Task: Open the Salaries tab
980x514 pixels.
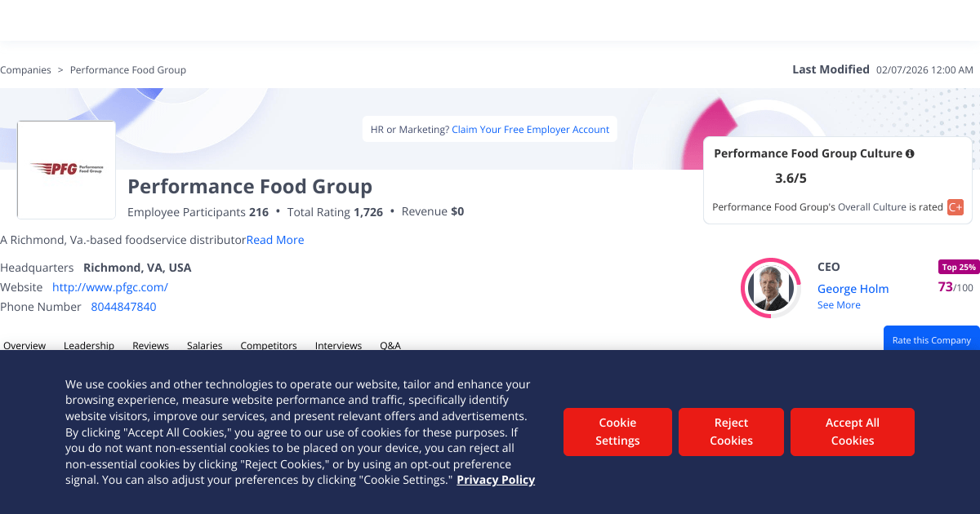Action: [204, 346]
